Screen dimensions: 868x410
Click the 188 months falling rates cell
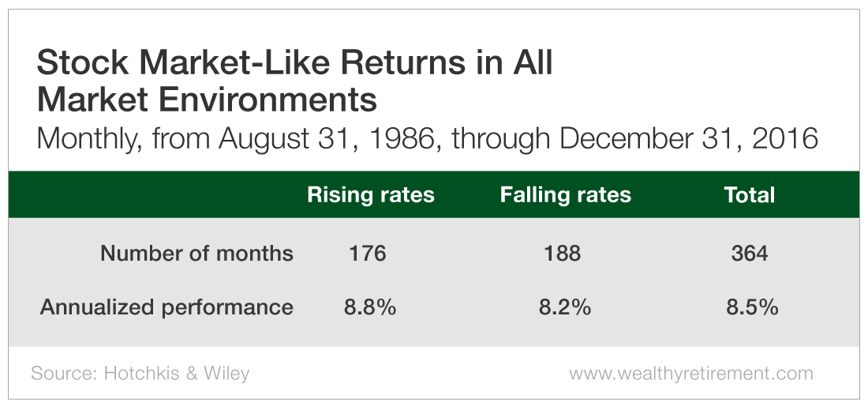tap(562, 254)
